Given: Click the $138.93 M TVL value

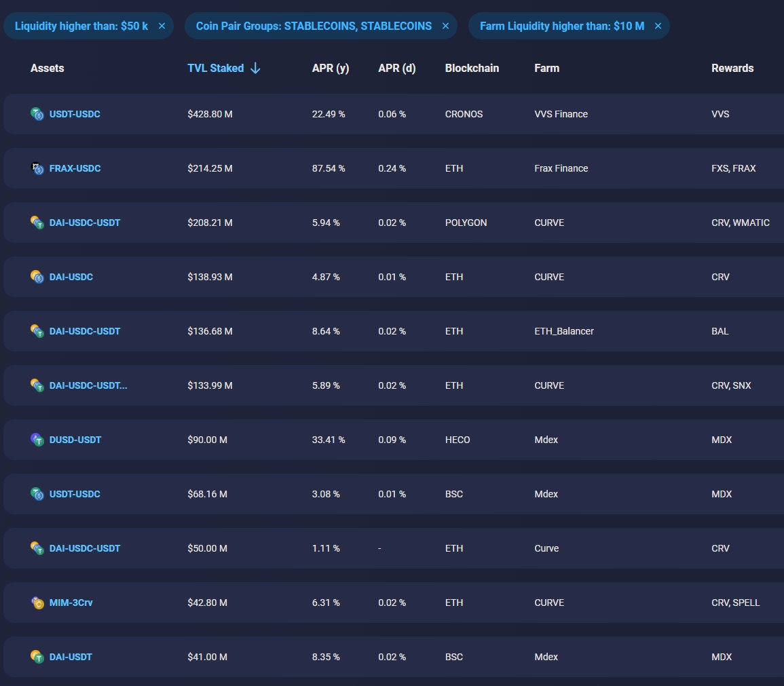Looking at the screenshot, I should coord(210,277).
